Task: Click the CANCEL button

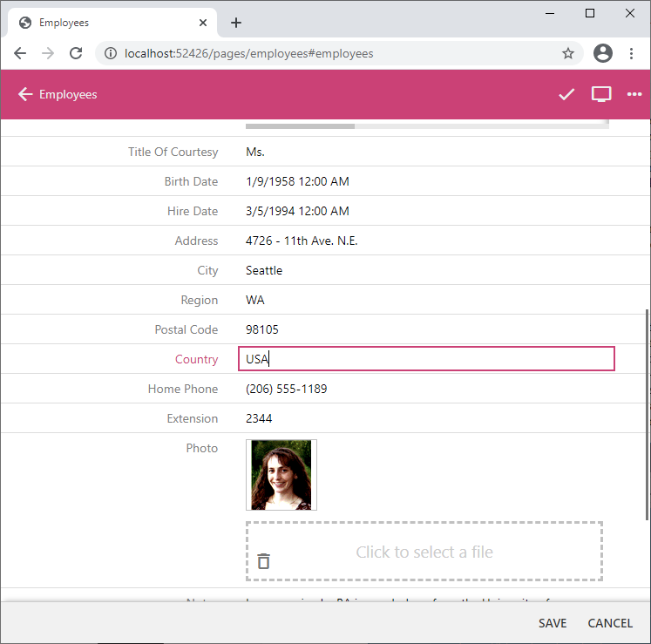Action: coord(610,623)
